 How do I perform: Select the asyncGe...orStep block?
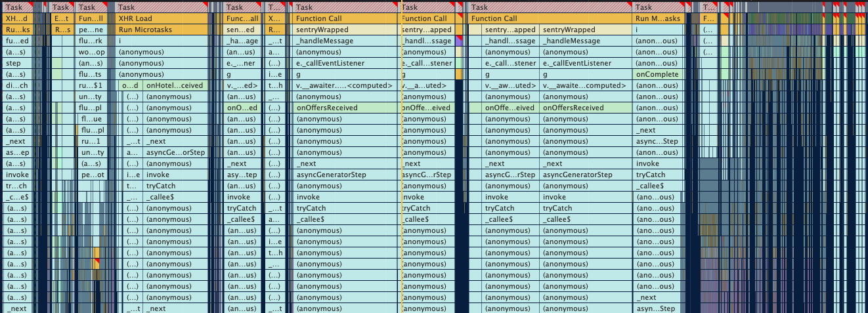tap(175, 152)
